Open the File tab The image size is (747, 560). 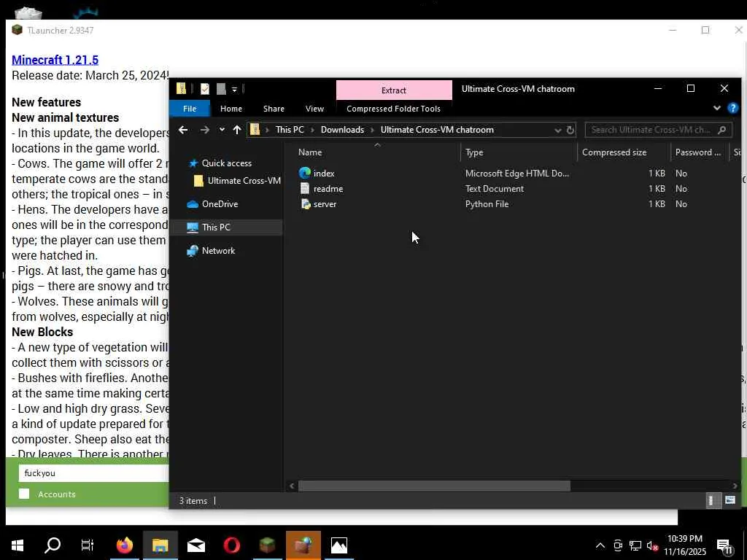190,109
